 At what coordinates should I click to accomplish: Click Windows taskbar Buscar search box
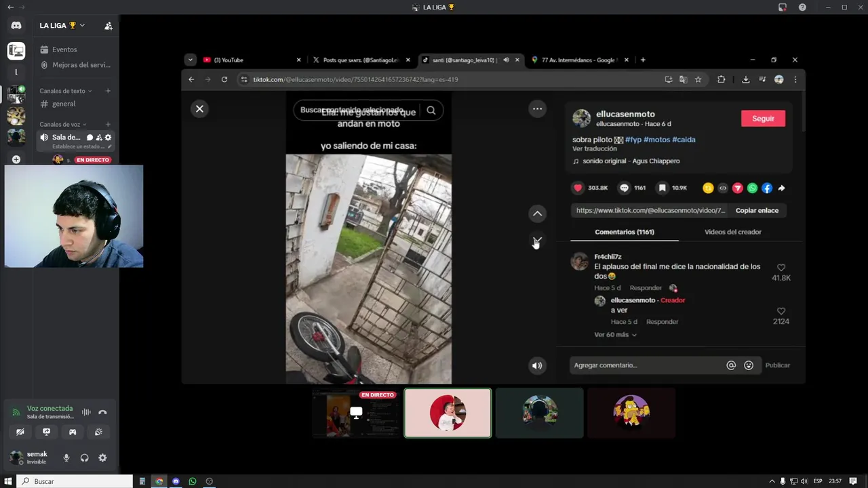(x=75, y=481)
